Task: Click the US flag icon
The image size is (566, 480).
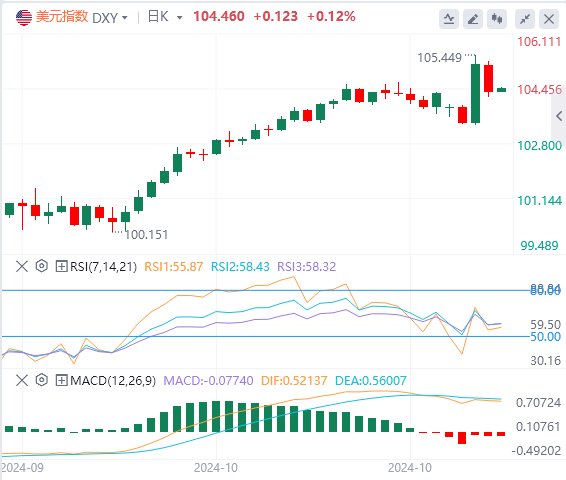Action: pos(24,17)
